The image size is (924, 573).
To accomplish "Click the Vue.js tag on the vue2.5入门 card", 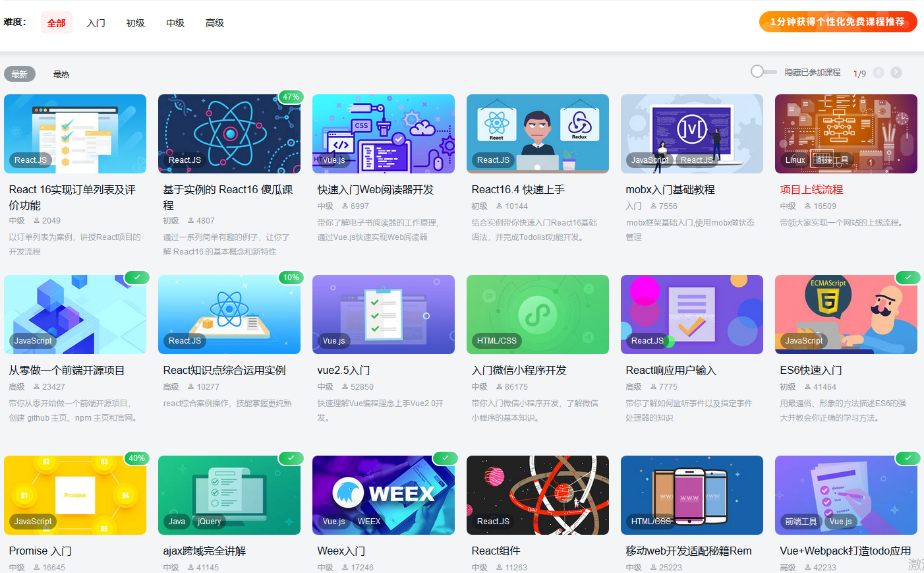I will [x=333, y=340].
